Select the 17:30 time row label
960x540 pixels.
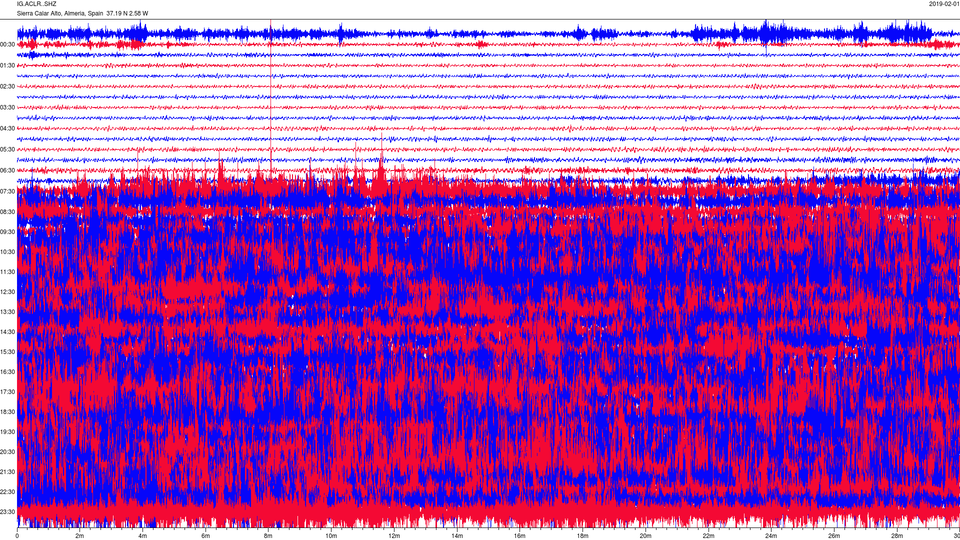(7, 392)
